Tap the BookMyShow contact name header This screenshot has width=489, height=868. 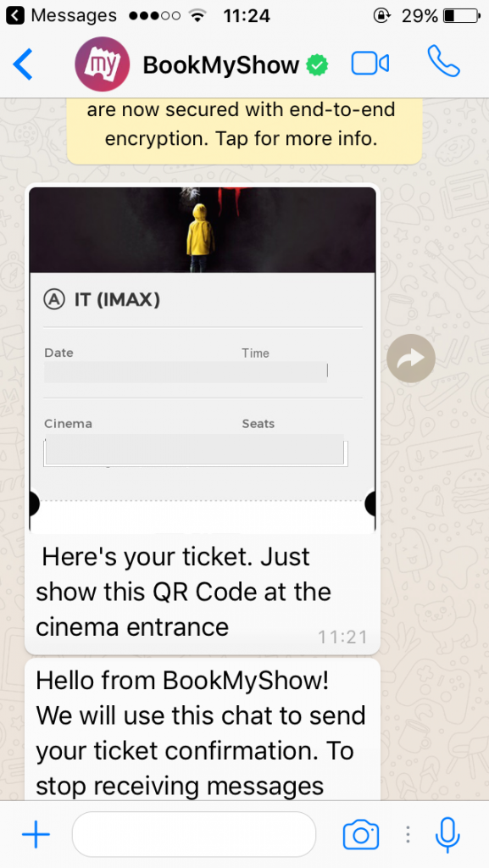pyautogui.click(x=220, y=65)
